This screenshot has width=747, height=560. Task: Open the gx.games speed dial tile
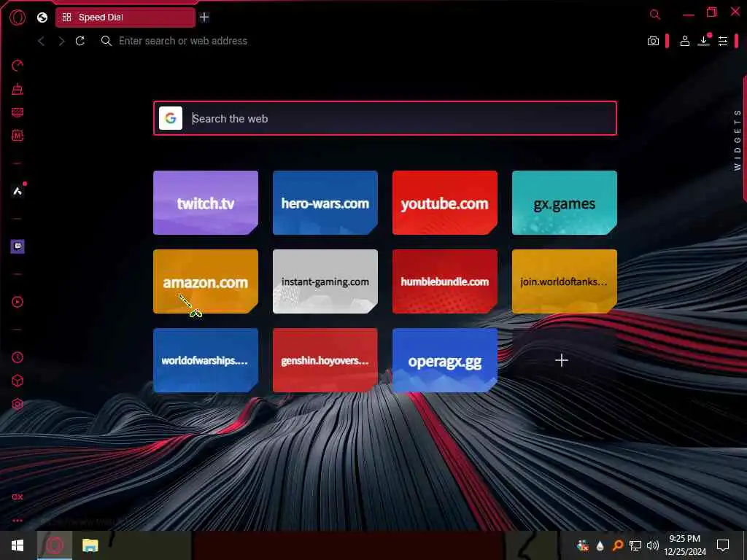(x=565, y=203)
